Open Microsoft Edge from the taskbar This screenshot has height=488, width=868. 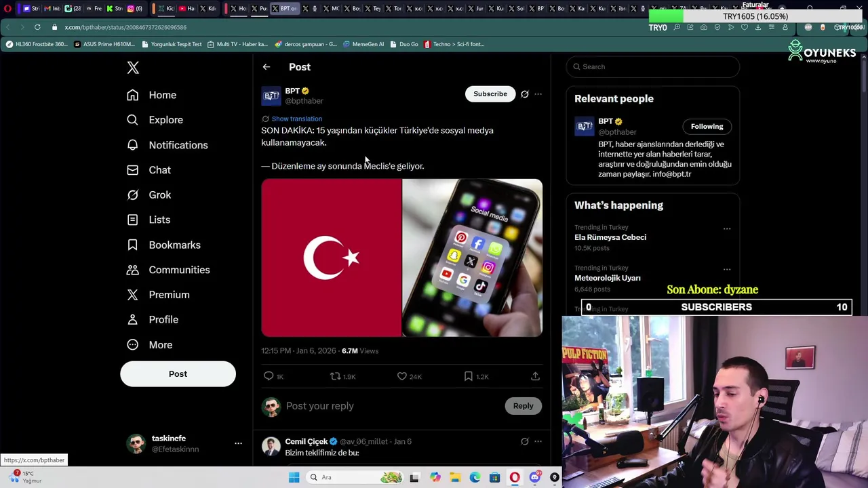[x=475, y=478]
